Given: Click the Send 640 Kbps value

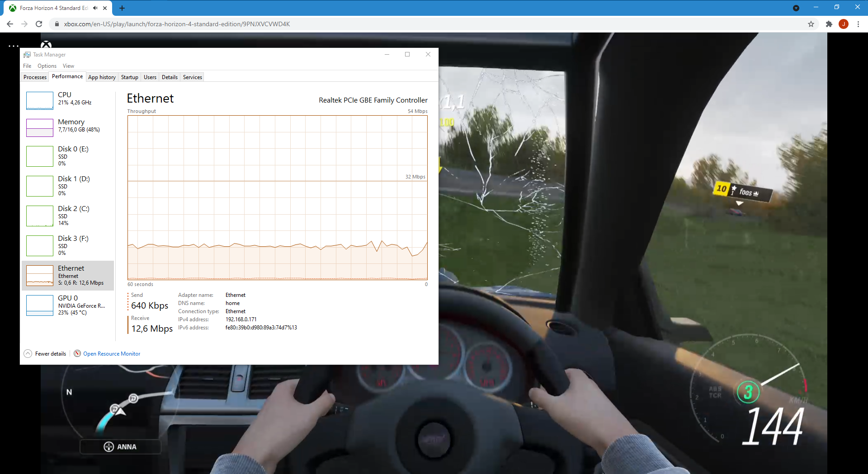Looking at the screenshot, I should coord(150,306).
